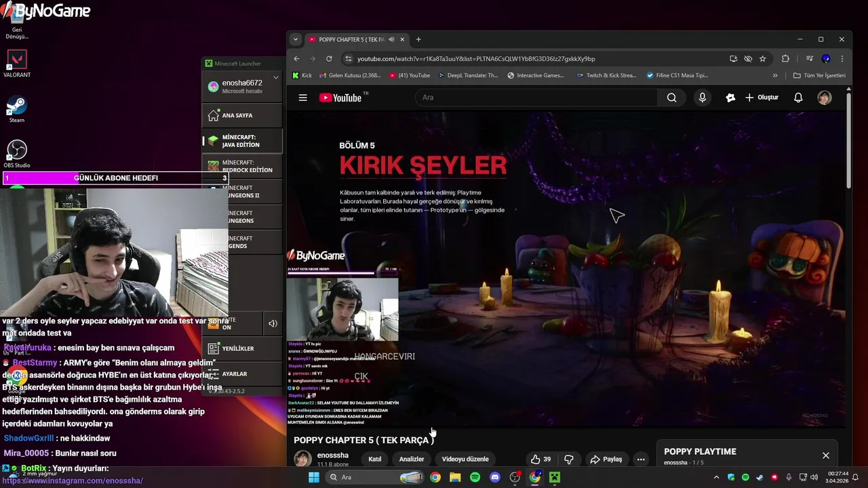Open the enosssha channel avatar

(x=302, y=459)
